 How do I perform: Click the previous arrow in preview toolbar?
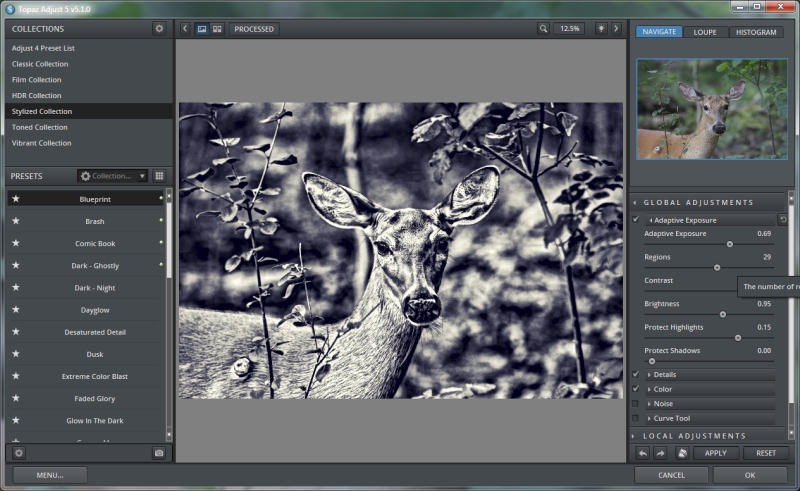185,29
